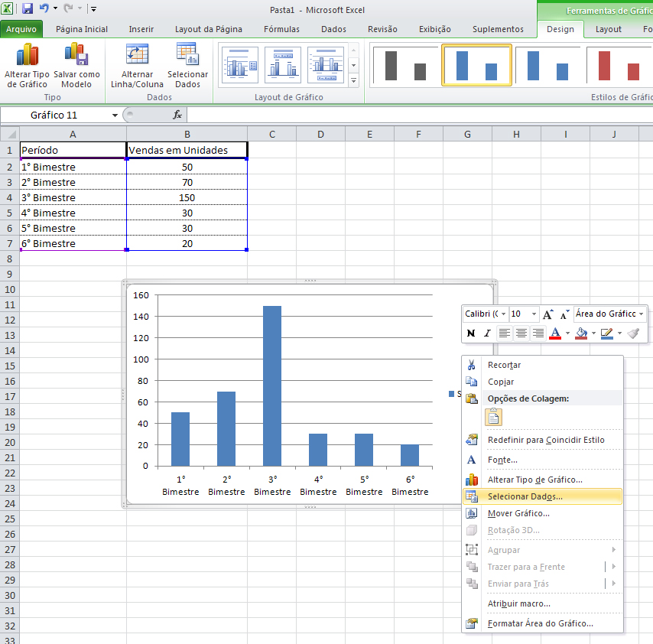Toggle center alignment in mini toolbar
This screenshot has height=644, width=653.
pos(521,333)
